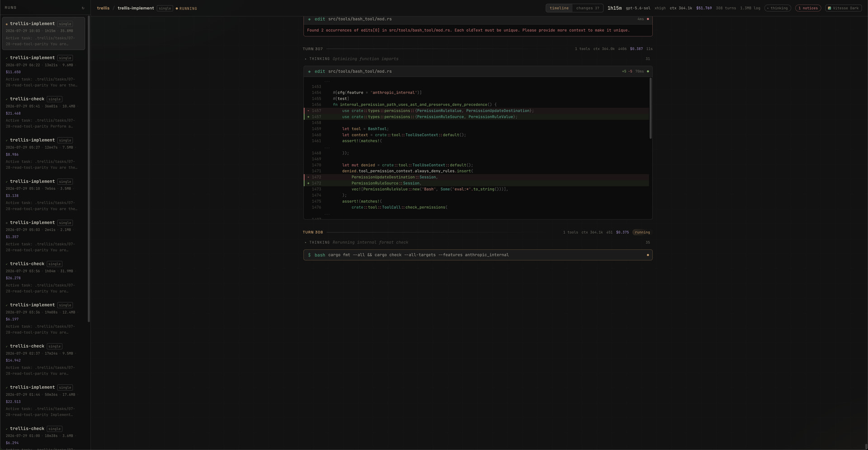Click the RUNS sidebar heading
Viewport: 868px width, 450px height.
point(10,8)
